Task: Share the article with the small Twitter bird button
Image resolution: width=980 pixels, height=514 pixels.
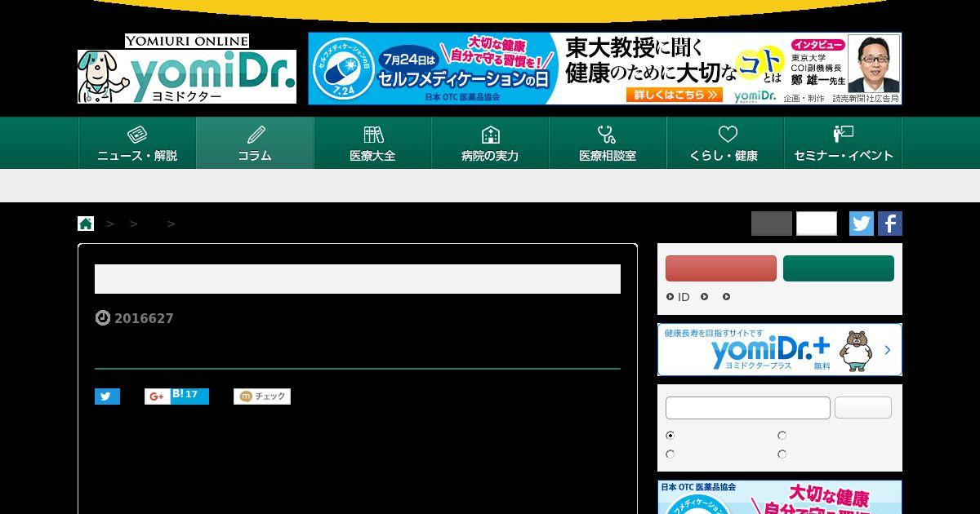Action: [x=107, y=397]
